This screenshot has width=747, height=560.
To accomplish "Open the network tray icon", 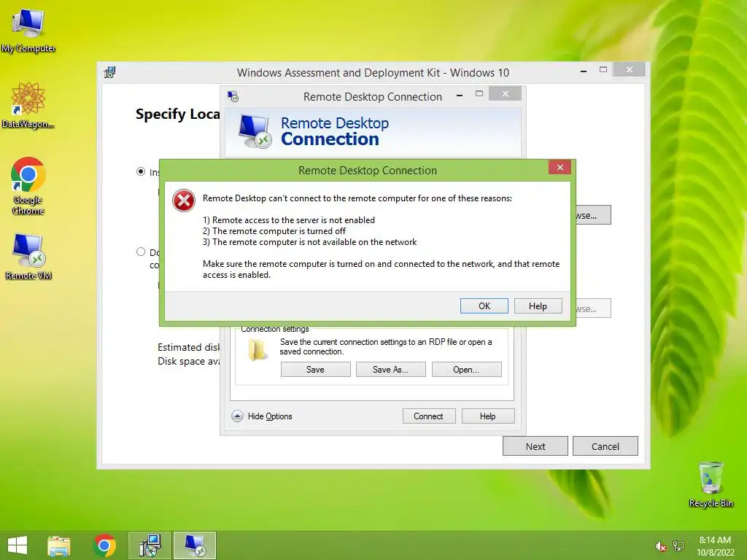I will (678, 546).
